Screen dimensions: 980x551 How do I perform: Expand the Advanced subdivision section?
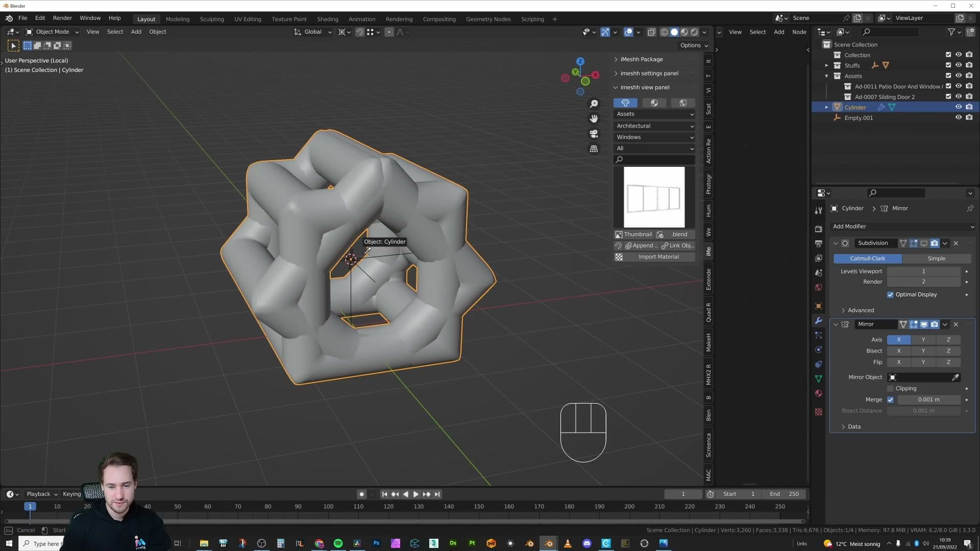857,310
